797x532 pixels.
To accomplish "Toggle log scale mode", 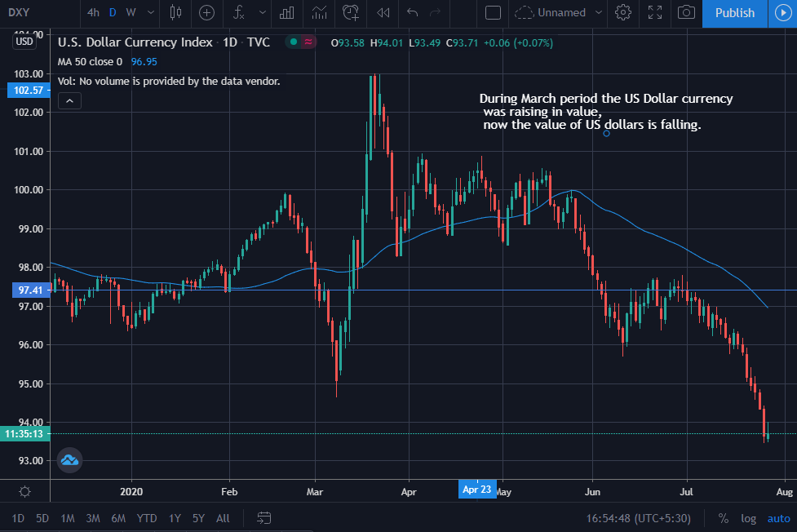I will click(748, 518).
